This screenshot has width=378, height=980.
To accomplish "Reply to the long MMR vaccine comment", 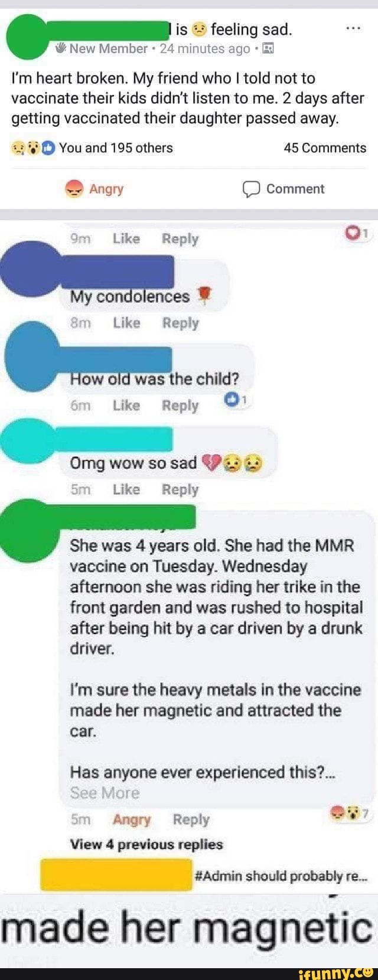I will (191, 819).
